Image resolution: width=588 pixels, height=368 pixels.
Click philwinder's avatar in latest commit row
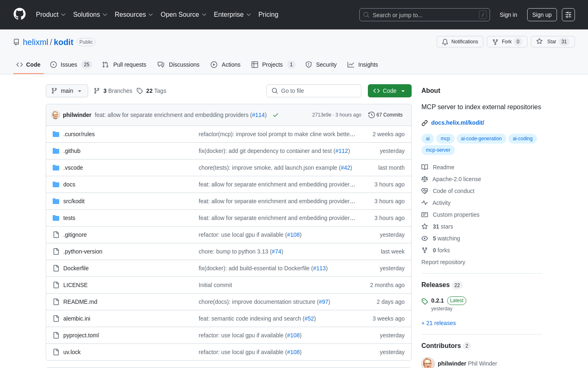click(x=56, y=115)
